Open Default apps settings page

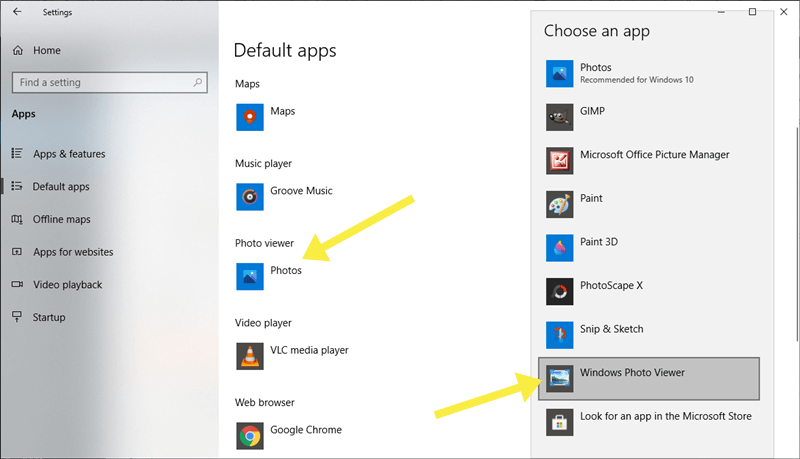click(x=61, y=187)
